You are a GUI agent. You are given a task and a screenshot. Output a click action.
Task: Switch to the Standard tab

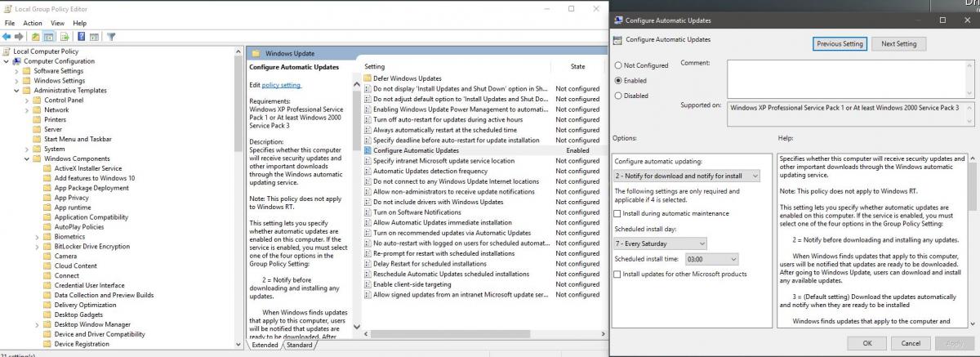coord(299,346)
